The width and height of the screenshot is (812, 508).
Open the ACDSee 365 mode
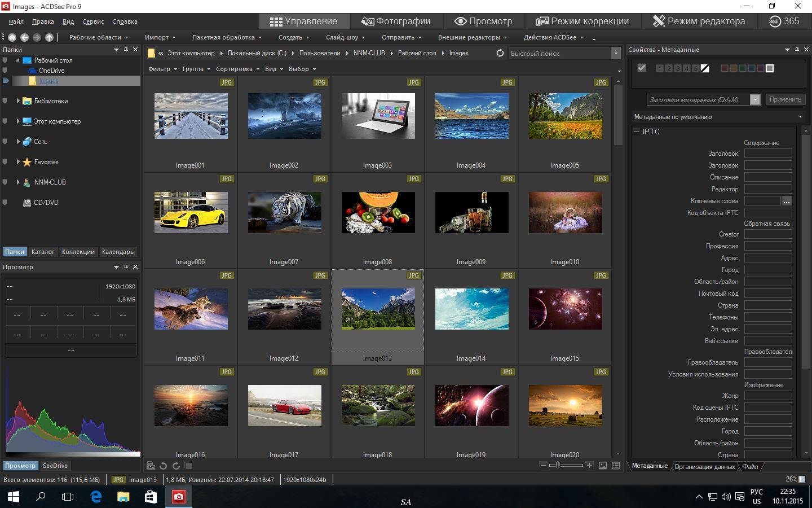coord(784,21)
